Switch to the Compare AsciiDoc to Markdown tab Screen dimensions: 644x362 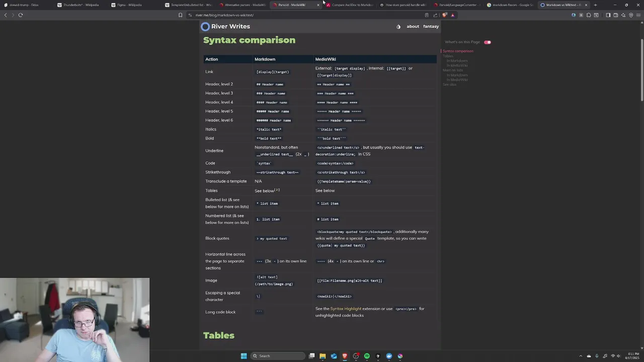coord(350,5)
